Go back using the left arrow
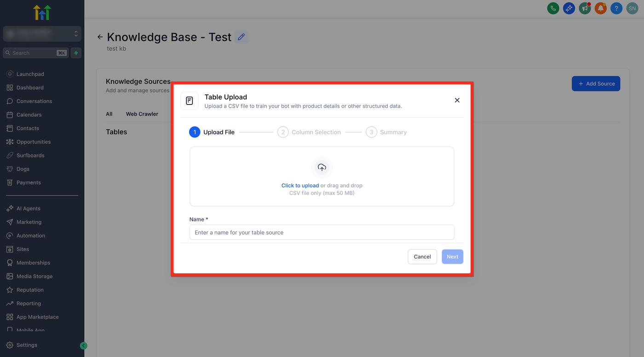Screen dimensions: 644x357 100,37
